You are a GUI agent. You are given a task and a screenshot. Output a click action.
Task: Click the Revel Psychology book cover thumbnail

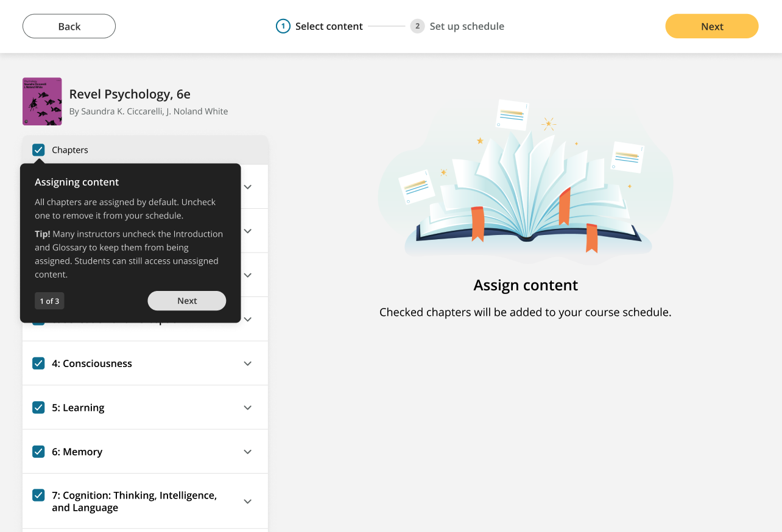[42, 101]
